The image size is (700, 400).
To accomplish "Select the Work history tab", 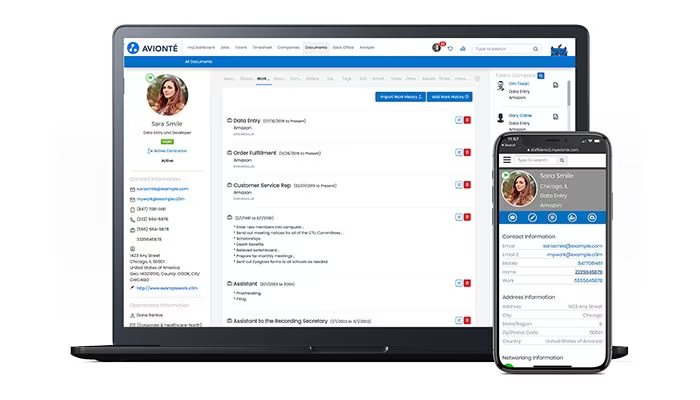I will point(263,79).
